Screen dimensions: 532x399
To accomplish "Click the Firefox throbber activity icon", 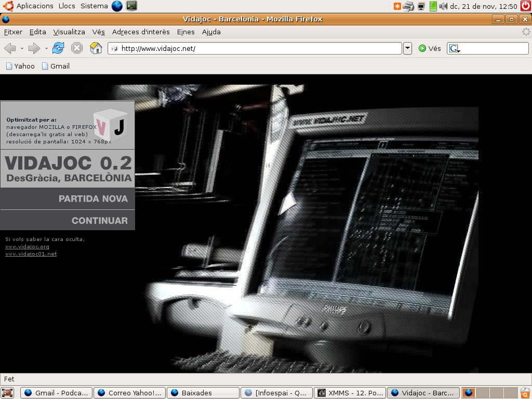I will pos(526,32).
